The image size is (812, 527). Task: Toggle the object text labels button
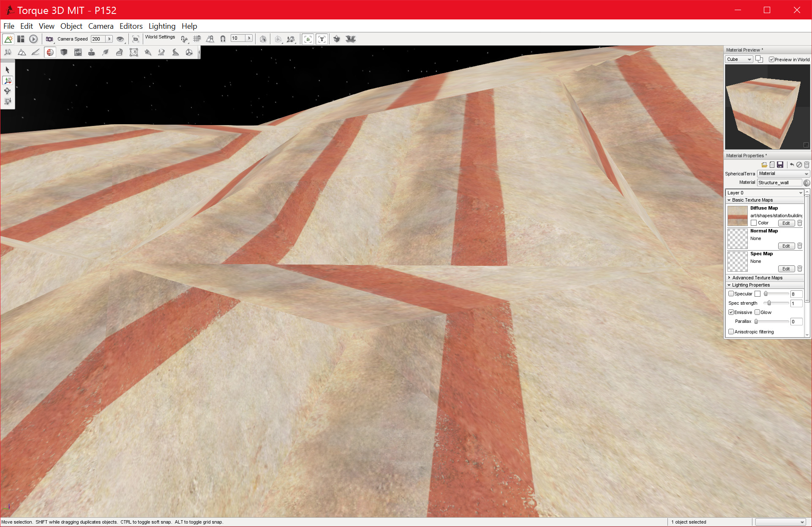coord(322,39)
